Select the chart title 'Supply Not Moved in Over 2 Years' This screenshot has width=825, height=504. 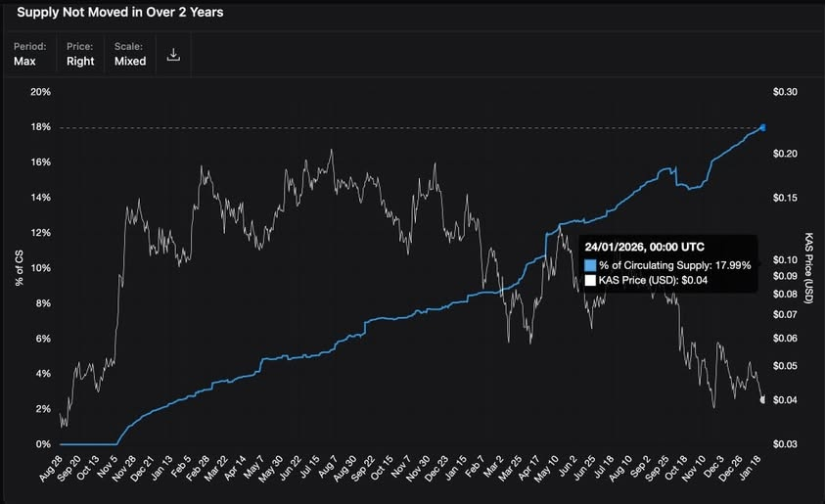[x=120, y=12]
